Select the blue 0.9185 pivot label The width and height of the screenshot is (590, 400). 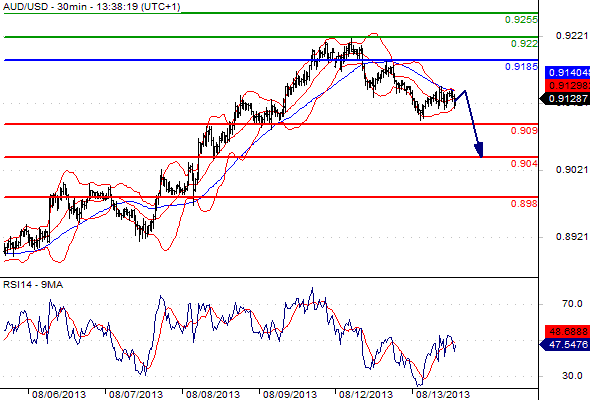pyautogui.click(x=521, y=67)
